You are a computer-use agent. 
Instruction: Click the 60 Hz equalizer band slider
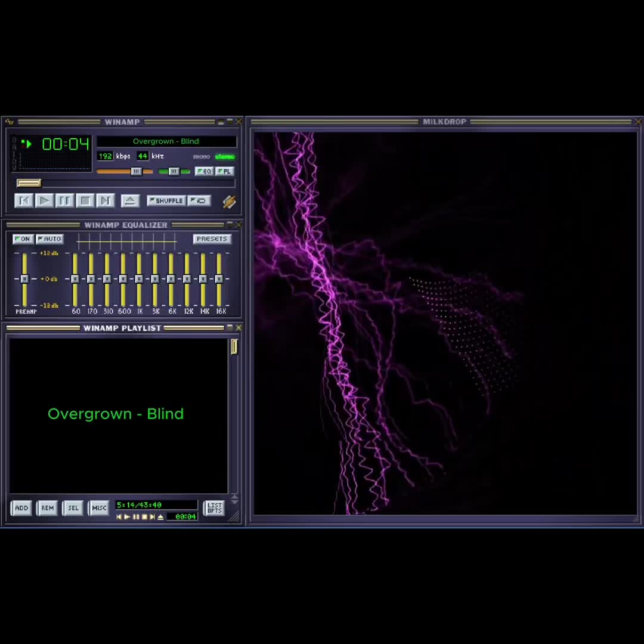[x=75, y=279]
